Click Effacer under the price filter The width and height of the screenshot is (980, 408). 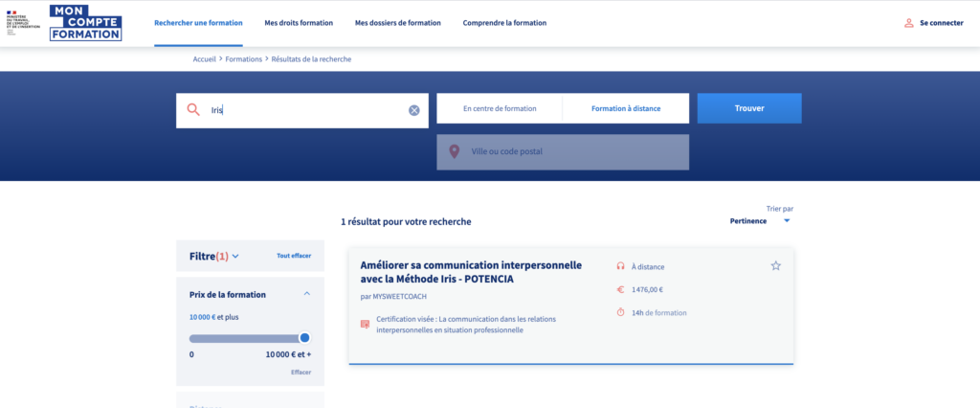click(301, 373)
